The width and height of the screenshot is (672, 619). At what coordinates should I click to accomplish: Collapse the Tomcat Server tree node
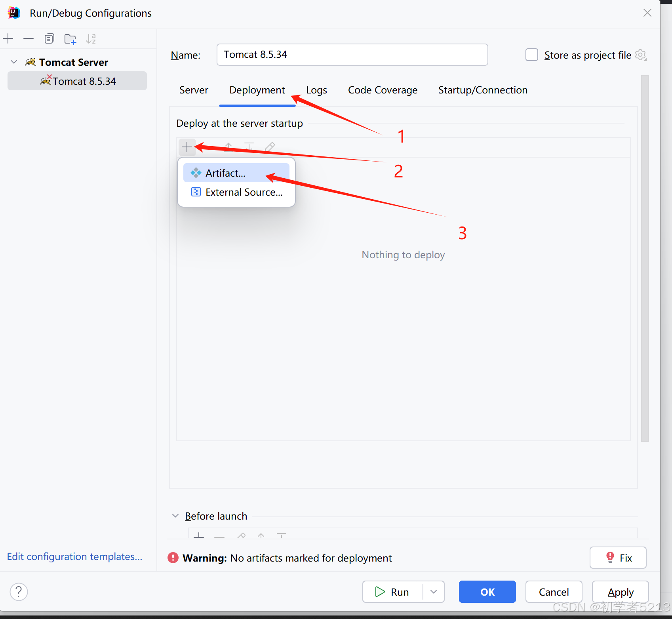coord(14,62)
